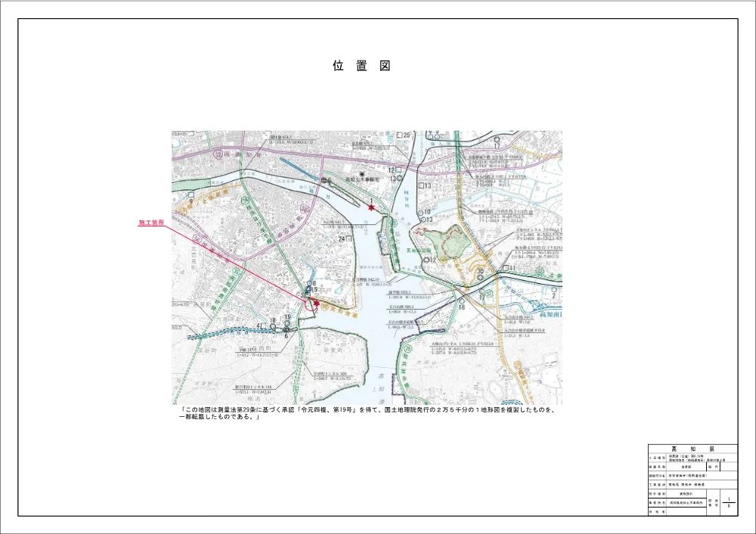This screenshot has width=756, height=534.
Task: Click the square marker numbered 9
Action: tap(191, 195)
